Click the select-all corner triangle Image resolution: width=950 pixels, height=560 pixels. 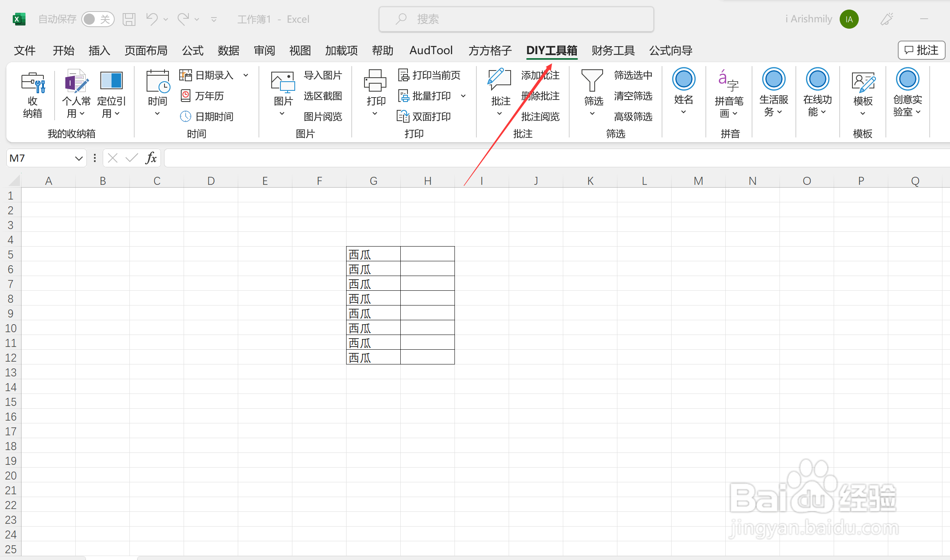pos(14,180)
